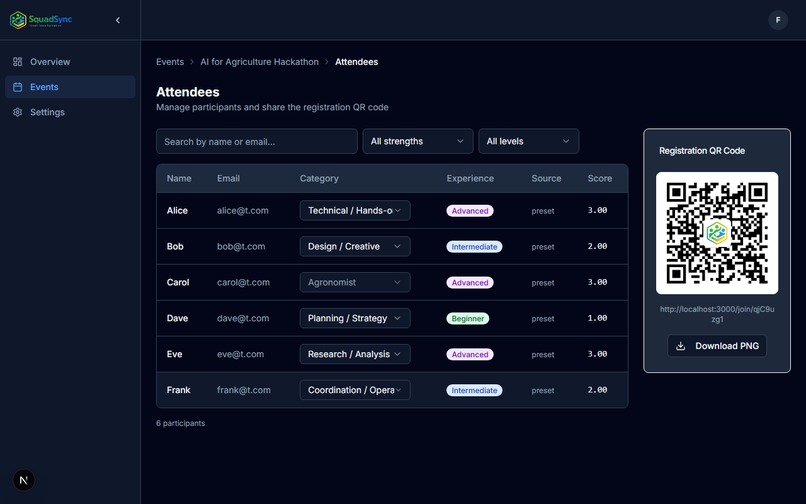806x504 pixels.
Task: Click email bob@t.com
Action: tap(241, 246)
